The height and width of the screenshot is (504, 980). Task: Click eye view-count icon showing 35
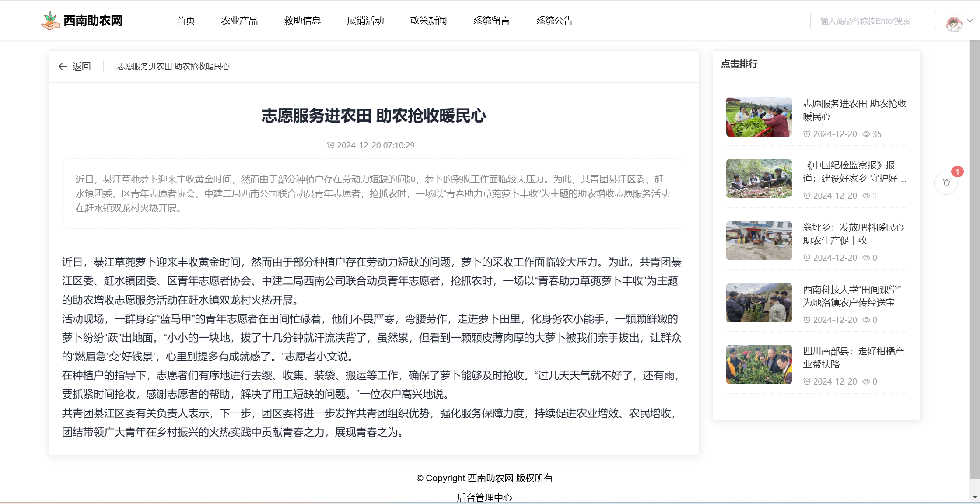[866, 134]
